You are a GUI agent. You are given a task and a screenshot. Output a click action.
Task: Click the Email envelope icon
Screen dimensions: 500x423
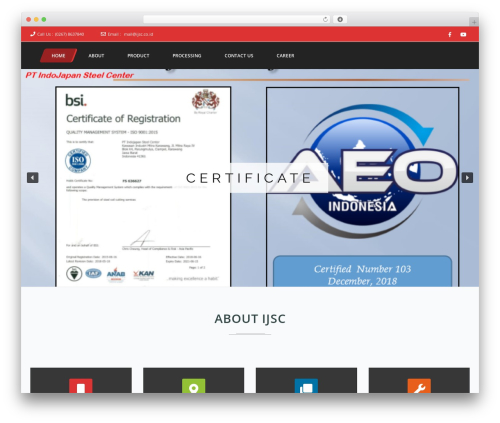click(103, 34)
